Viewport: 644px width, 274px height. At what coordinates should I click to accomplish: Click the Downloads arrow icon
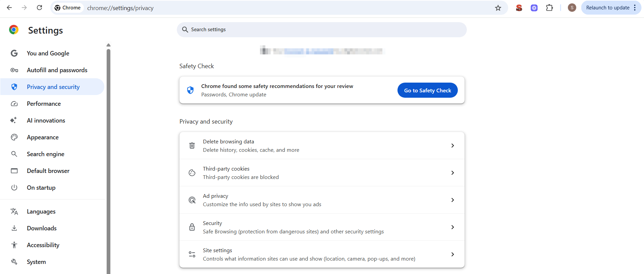click(14, 228)
